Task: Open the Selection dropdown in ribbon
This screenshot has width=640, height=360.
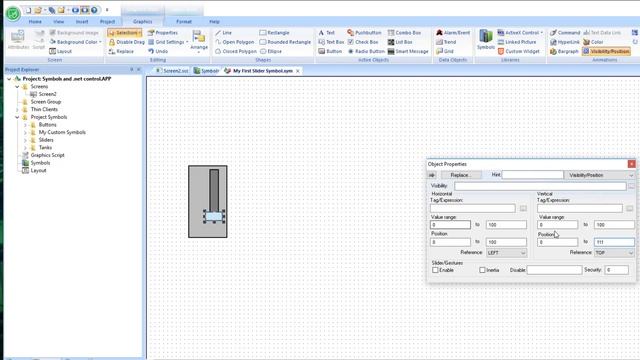Action: [x=125, y=33]
